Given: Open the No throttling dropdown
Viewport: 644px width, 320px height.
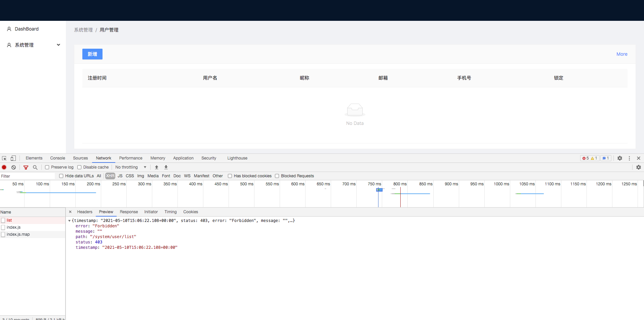Looking at the screenshot, I should coord(131,167).
